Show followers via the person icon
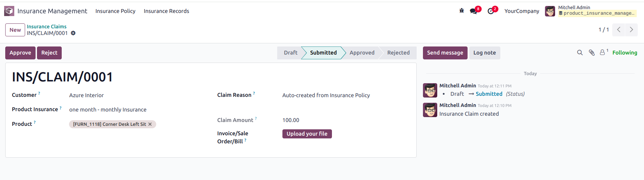 [604, 52]
